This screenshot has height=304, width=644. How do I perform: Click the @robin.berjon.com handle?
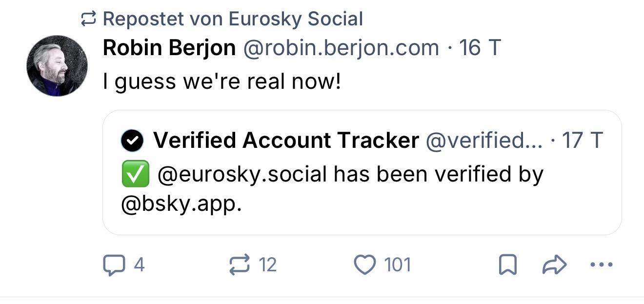pyautogui.click(x=341, y=48)
